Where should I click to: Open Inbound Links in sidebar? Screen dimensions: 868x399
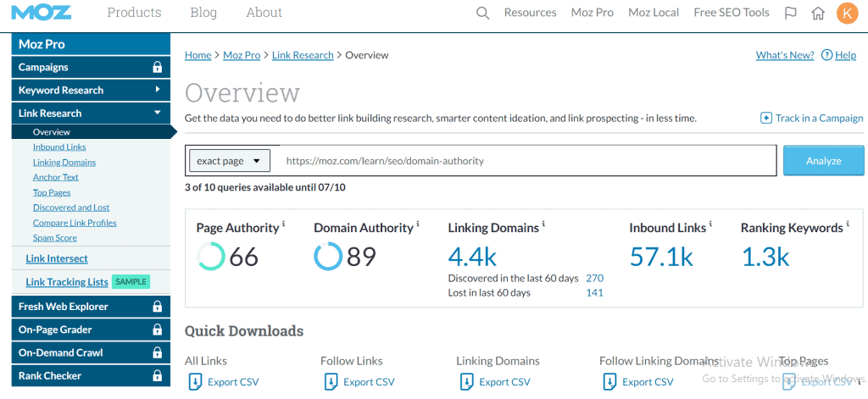(x=59, y=147)
